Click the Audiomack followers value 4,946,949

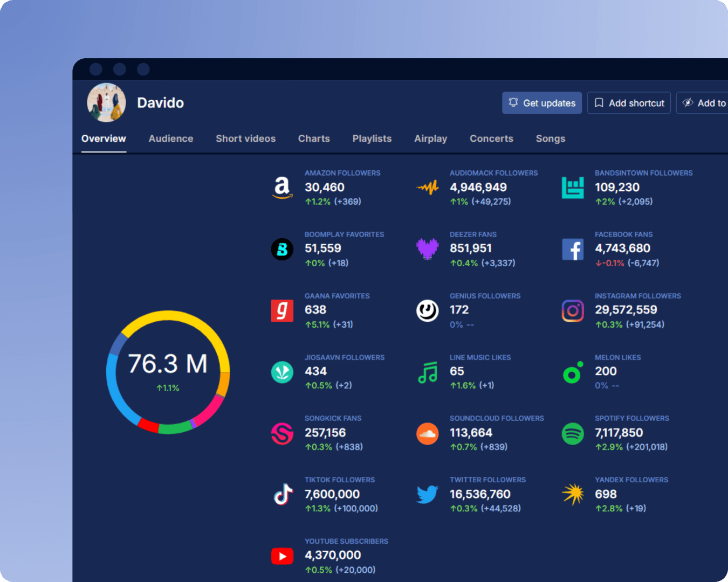(x=478, y=187)
